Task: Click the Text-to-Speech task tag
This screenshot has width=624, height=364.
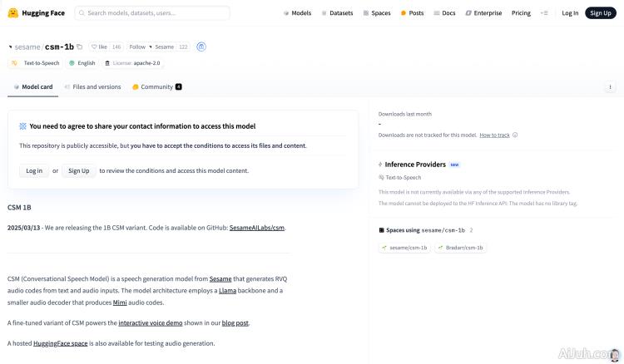Action: (x=35, y=63)
